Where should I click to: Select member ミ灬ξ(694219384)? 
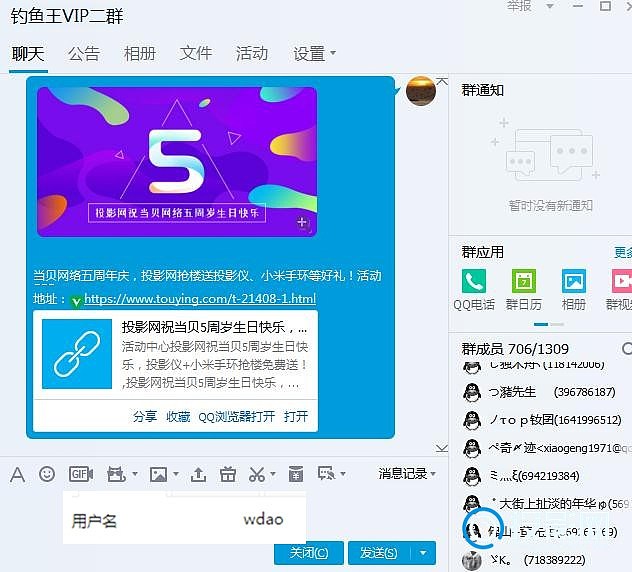(540, 476)
